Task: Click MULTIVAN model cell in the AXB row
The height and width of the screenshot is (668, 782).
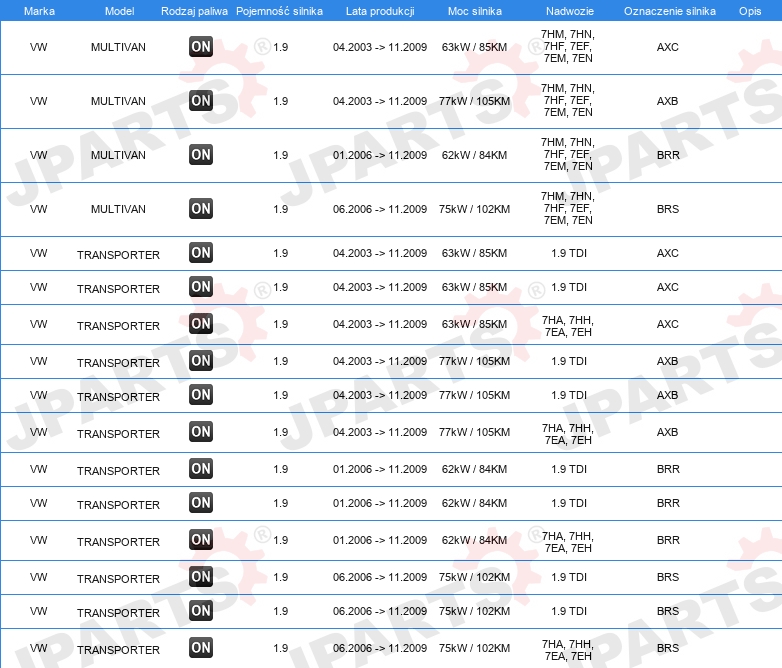Action: click(x=118, y=101)
